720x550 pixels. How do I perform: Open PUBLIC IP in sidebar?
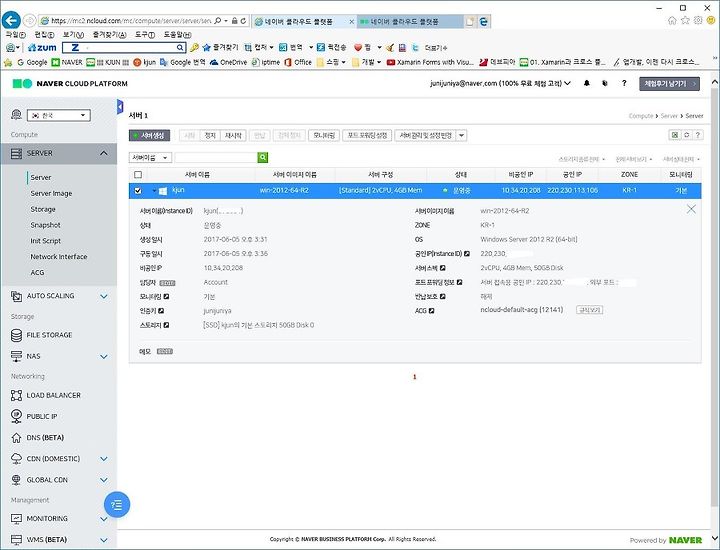click(41, 416)
